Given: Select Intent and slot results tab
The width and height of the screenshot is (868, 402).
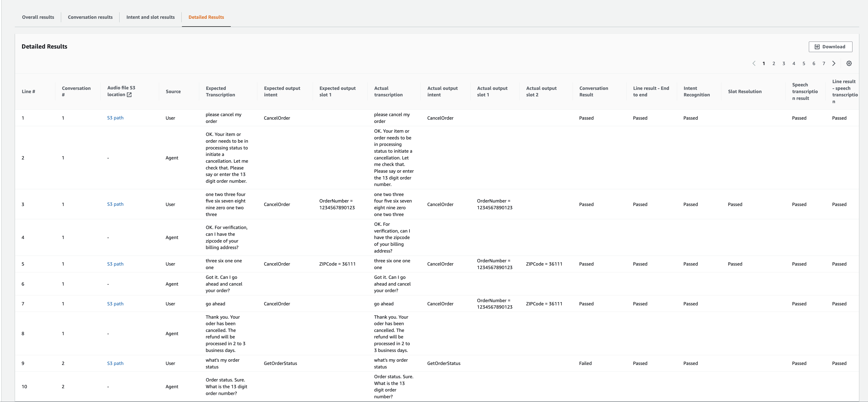Looking at the screenshot, I should (x=150, y=17).
